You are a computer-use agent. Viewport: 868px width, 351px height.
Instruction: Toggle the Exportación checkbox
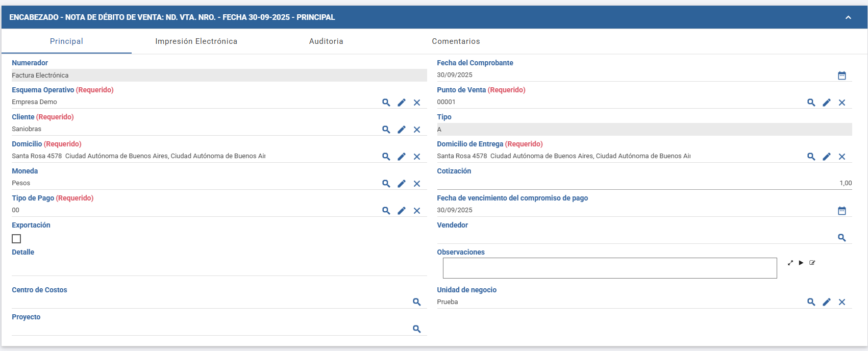coord(16,239)
